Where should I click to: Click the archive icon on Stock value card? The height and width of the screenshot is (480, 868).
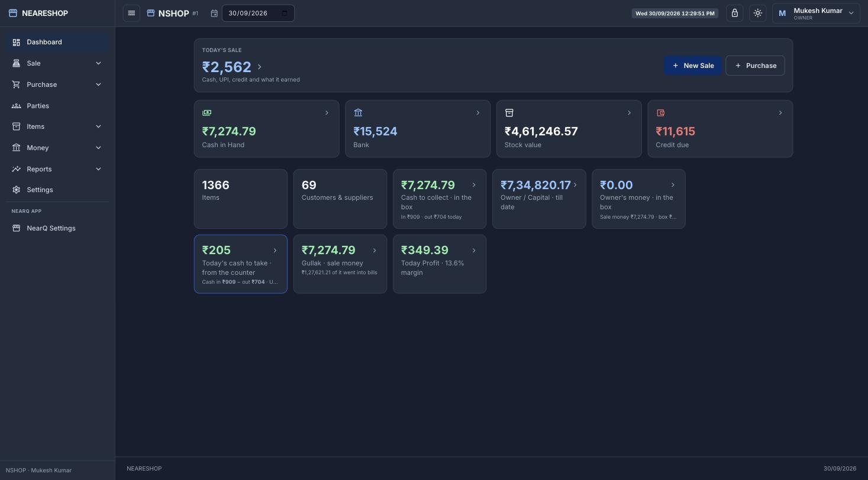[x=509, y=112]
